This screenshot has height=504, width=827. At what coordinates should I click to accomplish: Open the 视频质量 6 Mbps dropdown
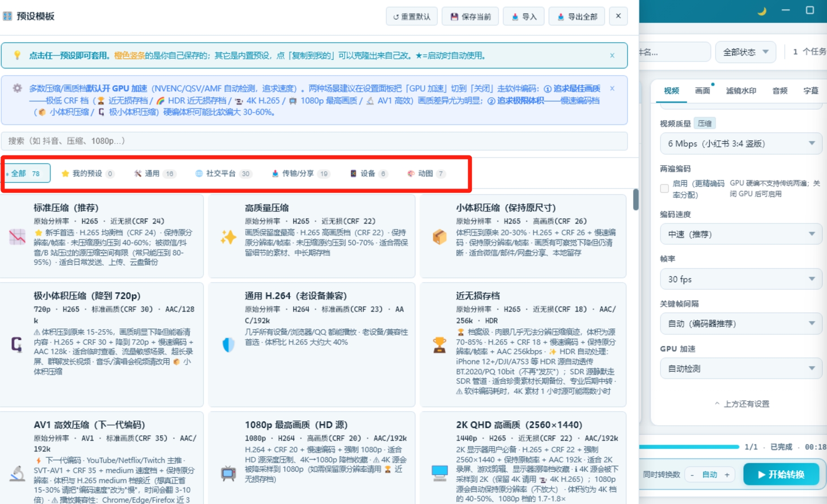(x=741, y=143)
